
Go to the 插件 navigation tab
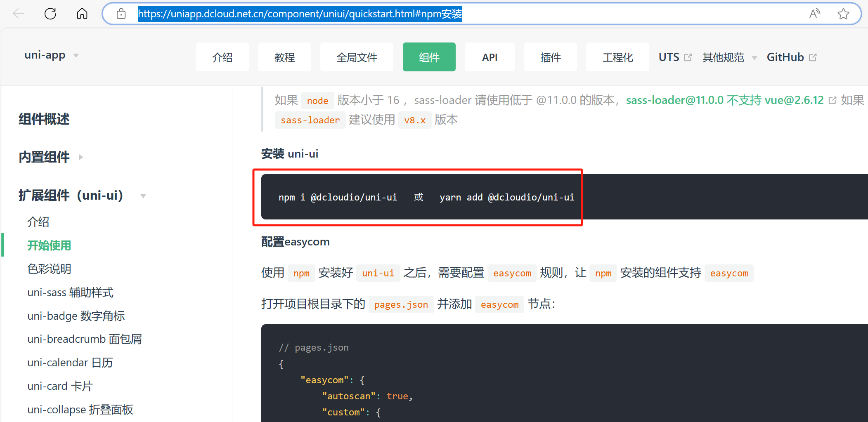click(551, 57)
